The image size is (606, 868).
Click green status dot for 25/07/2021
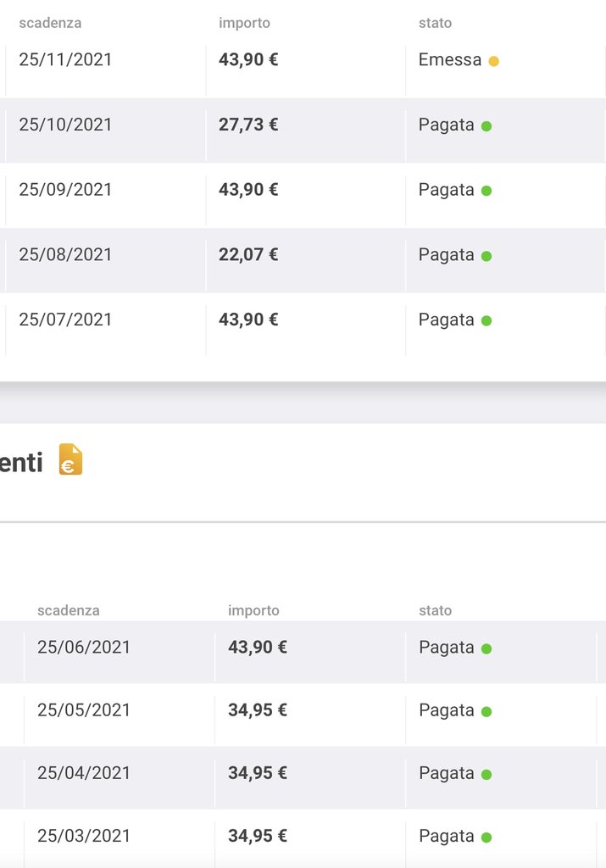coord(486,321)
